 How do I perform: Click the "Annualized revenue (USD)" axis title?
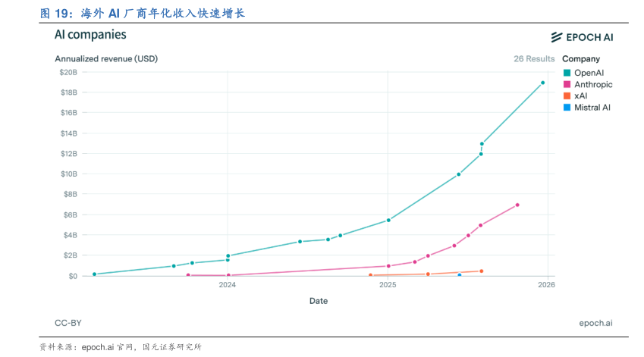(106, 59)
